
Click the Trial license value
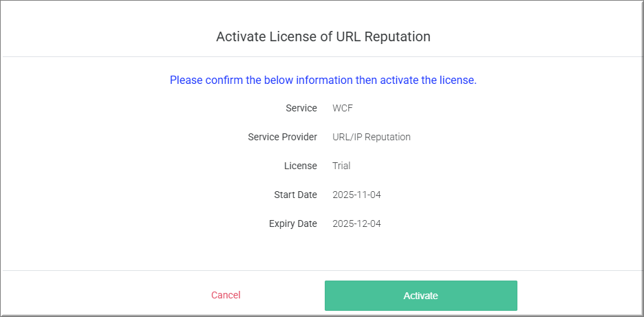[x=341, y=166]
